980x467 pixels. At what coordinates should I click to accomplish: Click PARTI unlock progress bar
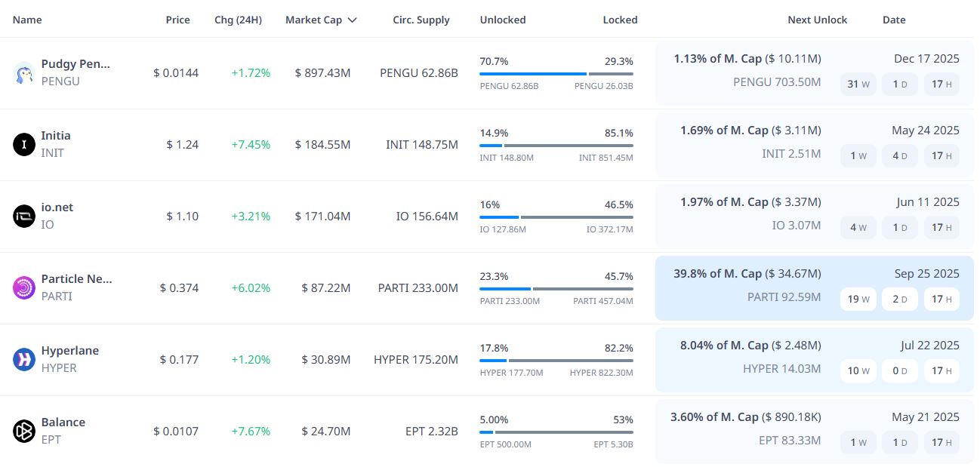tap(556, 289)
